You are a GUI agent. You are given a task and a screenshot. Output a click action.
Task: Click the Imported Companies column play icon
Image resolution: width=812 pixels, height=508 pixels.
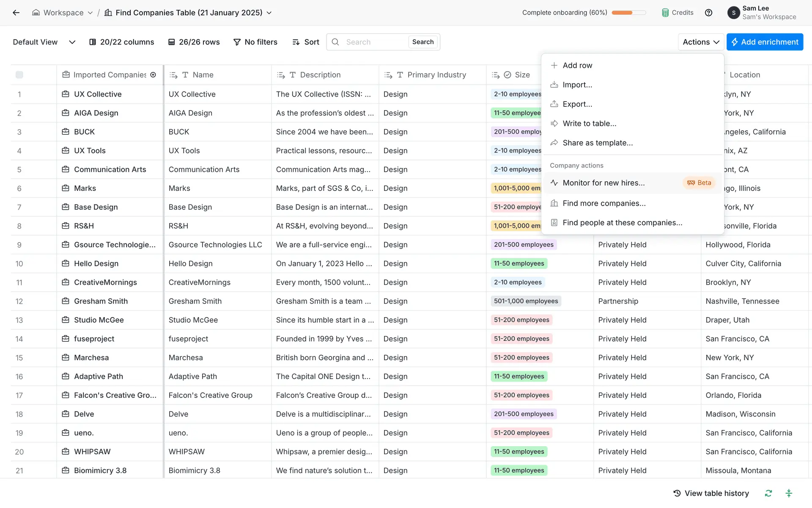pyautogui.click(x=153, y=75)
